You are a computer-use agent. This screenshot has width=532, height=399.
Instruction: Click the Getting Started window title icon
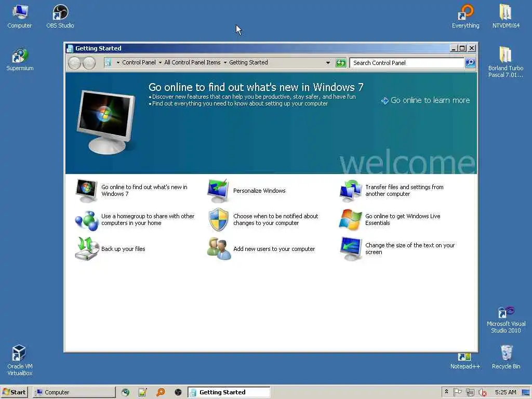coord(70,48)
